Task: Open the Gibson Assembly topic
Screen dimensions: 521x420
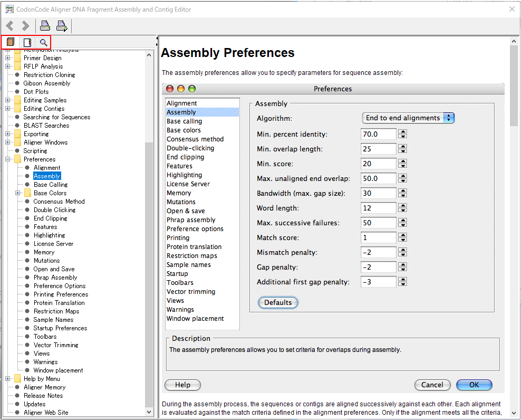Action: click(x=47, y=83)
